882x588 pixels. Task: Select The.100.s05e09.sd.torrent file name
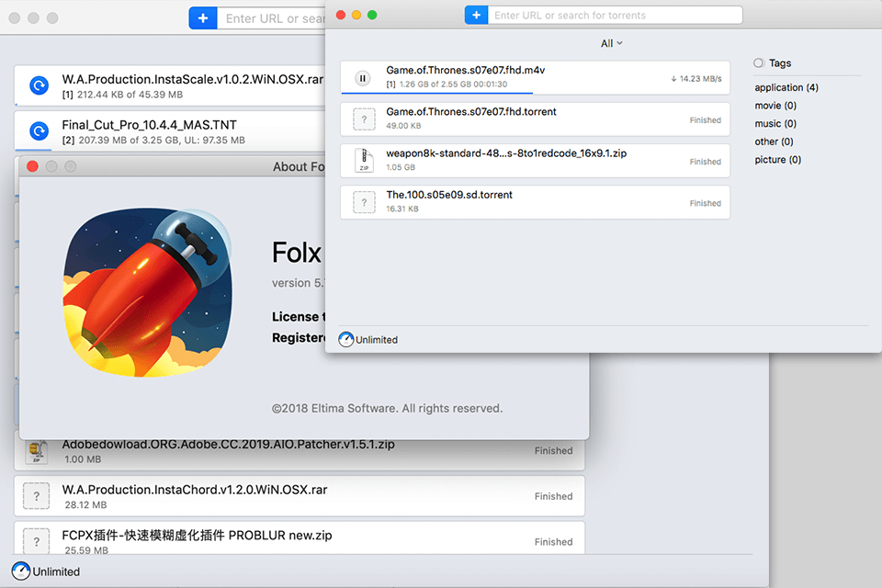(x=449, y=196)
